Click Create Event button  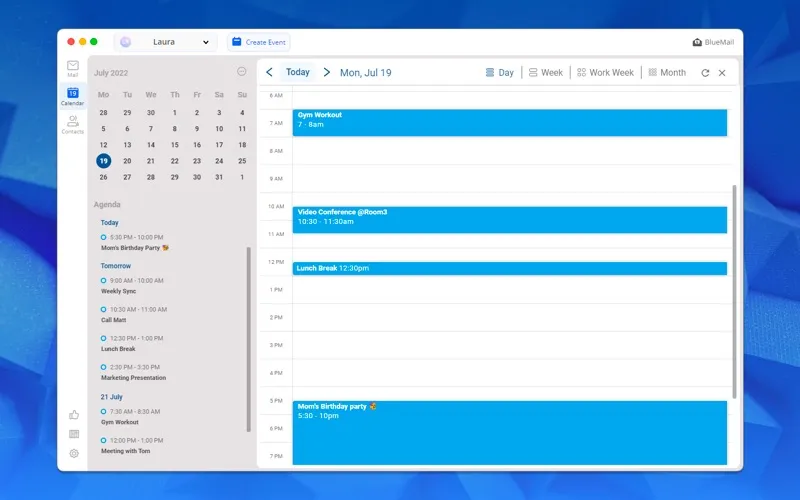259,42
